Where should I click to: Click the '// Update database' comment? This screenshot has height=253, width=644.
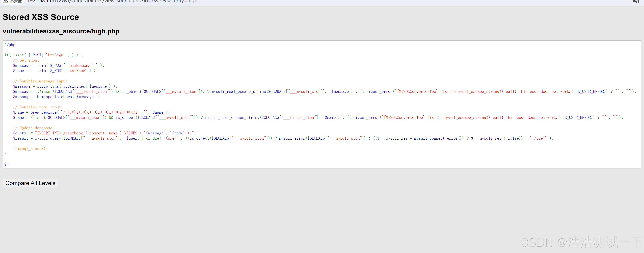click(x=33, y=128)
